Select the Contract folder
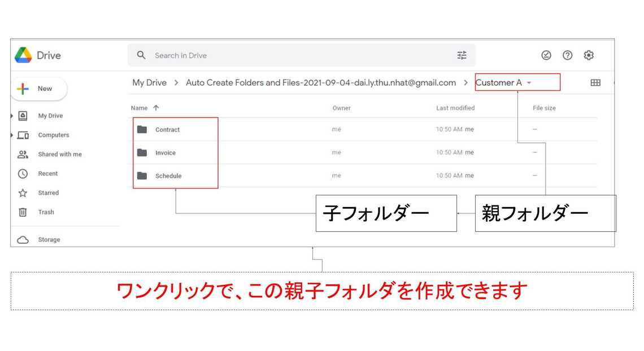Image resolution: width=644 pixels, height=351 pixels. (167, 130)
